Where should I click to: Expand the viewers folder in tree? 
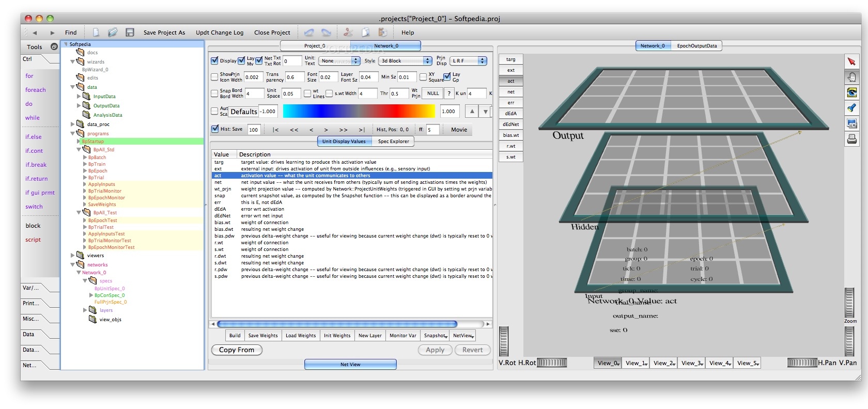click(73, 255)
